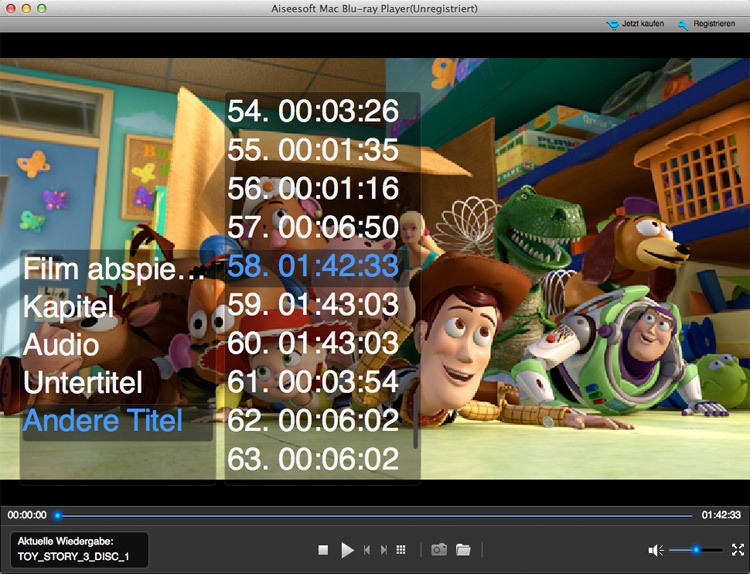The height and width of the screenshot is (574, 750).
Task: Open file with folder icon
Action: (463, 550)
